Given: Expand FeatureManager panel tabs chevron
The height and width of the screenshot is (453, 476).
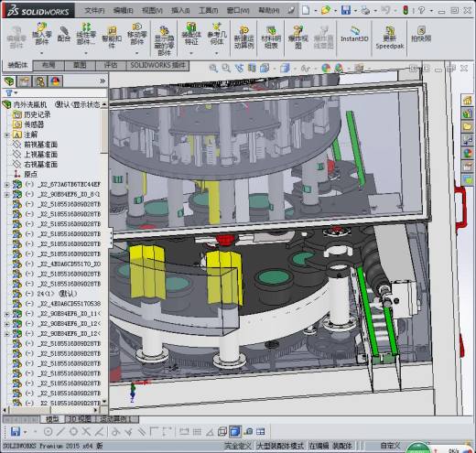Looking at the screenshot, I should (103, 81).
